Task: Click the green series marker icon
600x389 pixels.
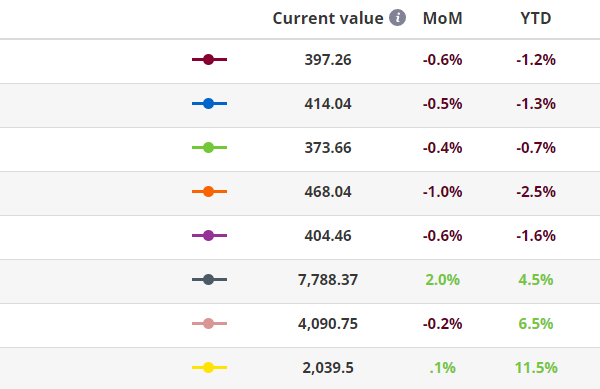Action: click(x=209, y=148)
